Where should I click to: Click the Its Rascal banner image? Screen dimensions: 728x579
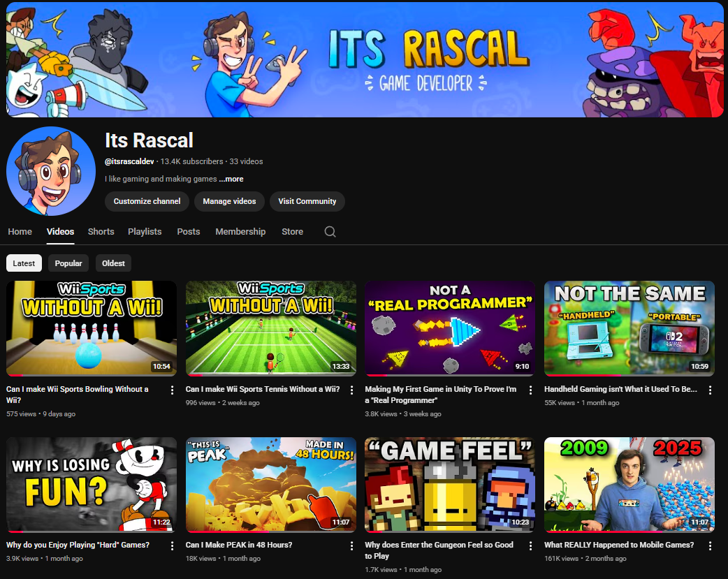365,59
